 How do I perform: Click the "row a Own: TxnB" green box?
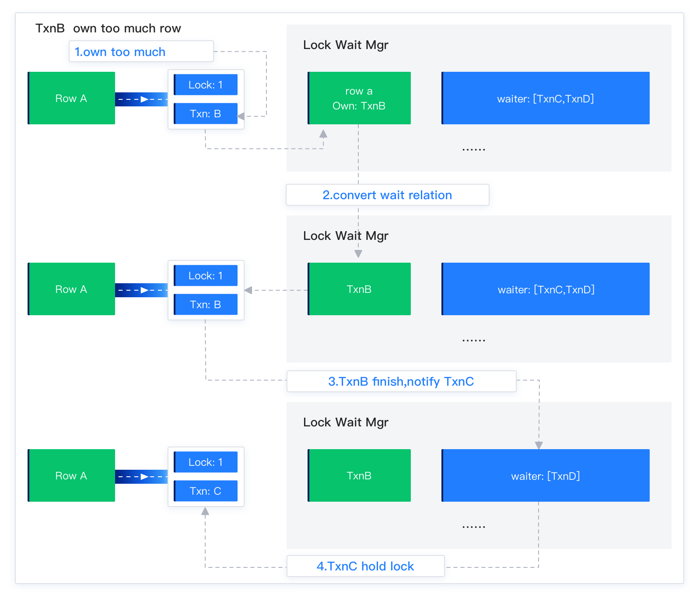tap(359, 98)
